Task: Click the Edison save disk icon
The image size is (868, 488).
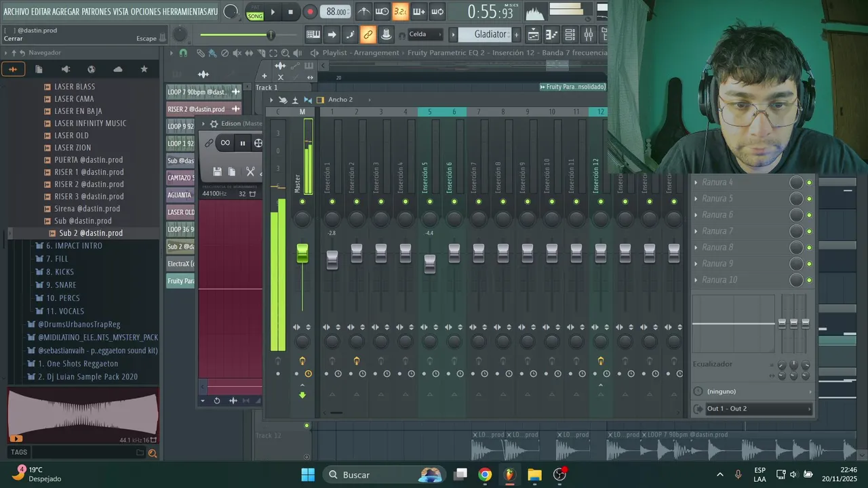Action: coord(217,172)
